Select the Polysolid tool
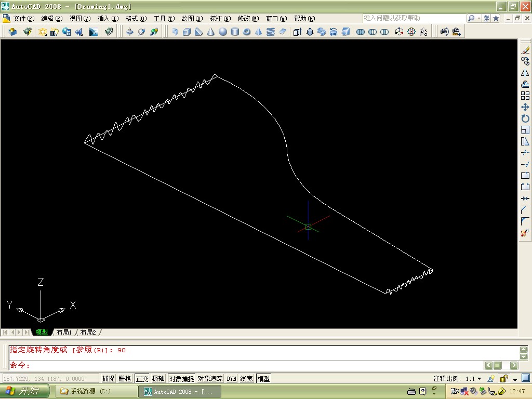The width and height of the screenshot is (532, 399). (175, 32)
